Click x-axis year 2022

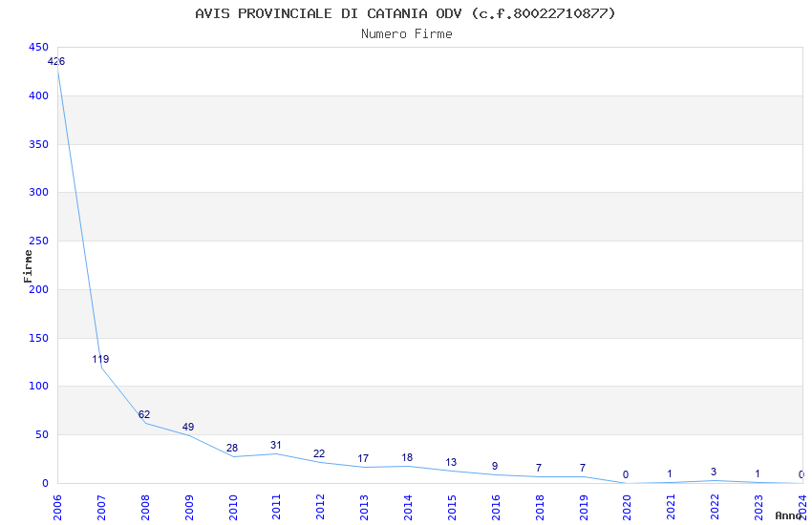[715, 508]
